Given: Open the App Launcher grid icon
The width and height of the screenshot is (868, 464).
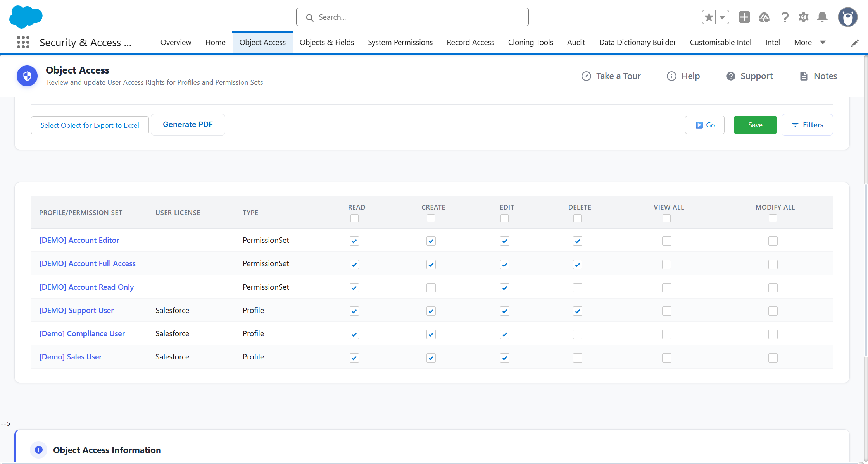Looking at the screenshot, I should click(x=23, y=42).
